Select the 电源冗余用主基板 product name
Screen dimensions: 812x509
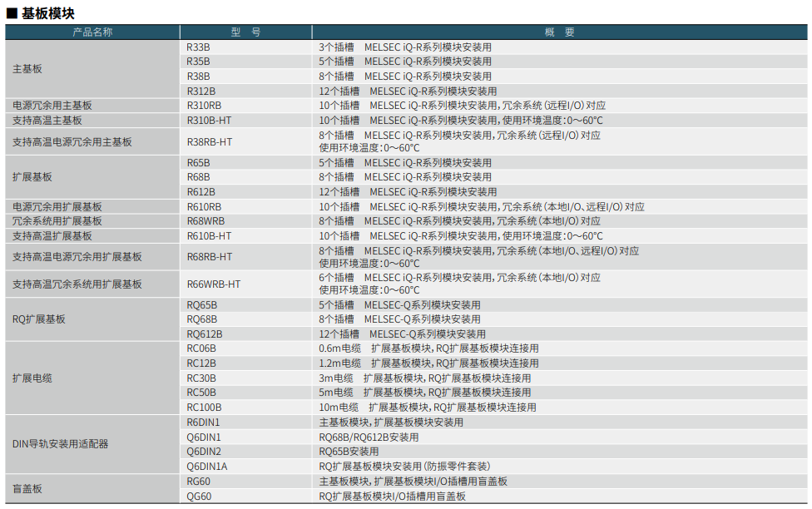pos(52,105)
